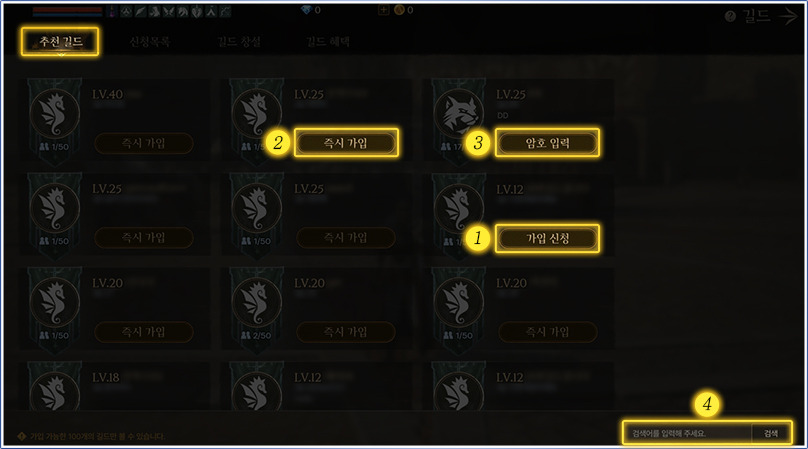Click the guild search input field
The height and width of the screenshot is (449, 808).
point(687,433)
